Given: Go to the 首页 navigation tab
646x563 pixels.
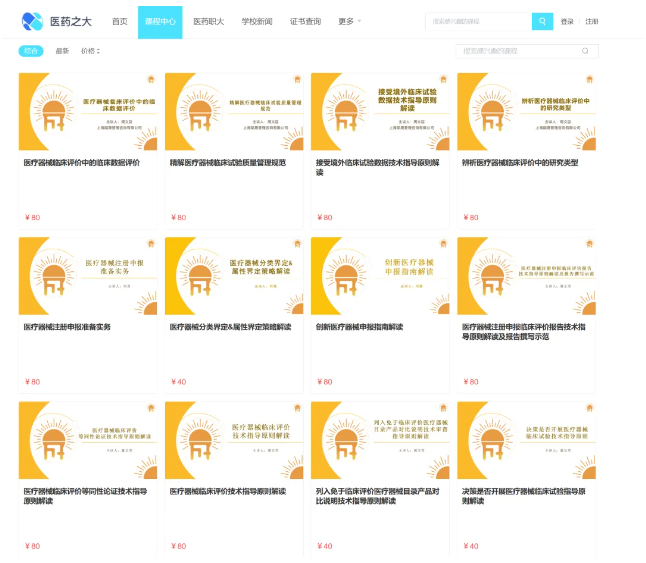Looking at the screenshot, I should [120, 21].
